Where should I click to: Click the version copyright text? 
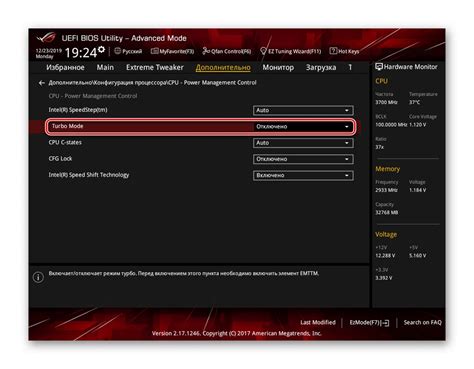(237, 333)
